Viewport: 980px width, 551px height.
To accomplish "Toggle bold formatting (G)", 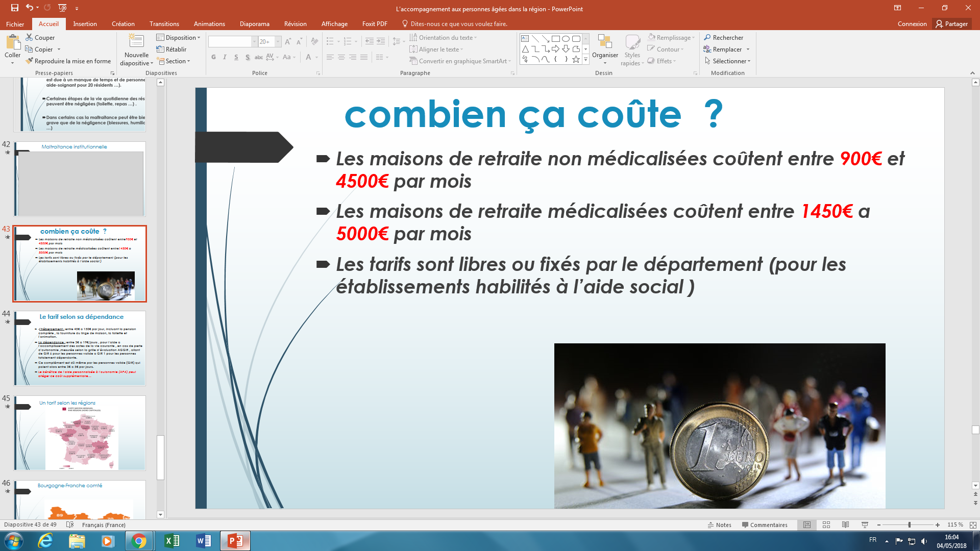I will pyautogui.click(x=213, y=57).
